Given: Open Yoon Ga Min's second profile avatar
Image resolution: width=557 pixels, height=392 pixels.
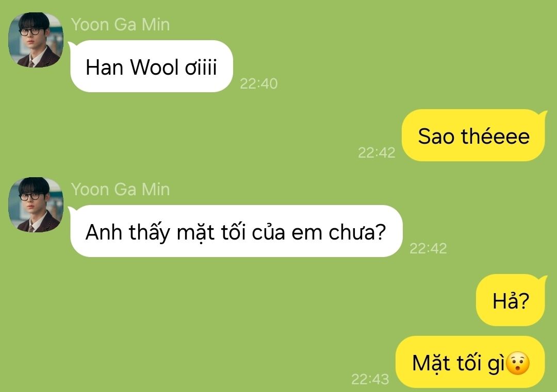Looking at the screenshot, I should pyautogui.click(x=36, y=204).
